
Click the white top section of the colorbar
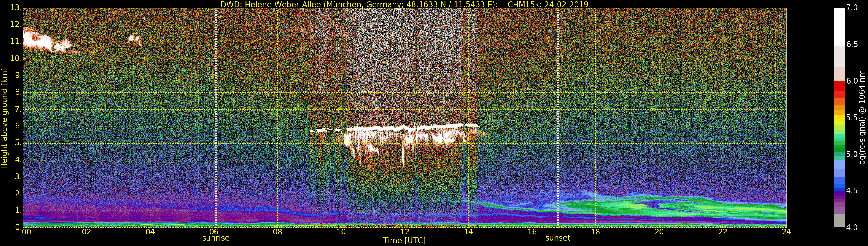point(839,27)
